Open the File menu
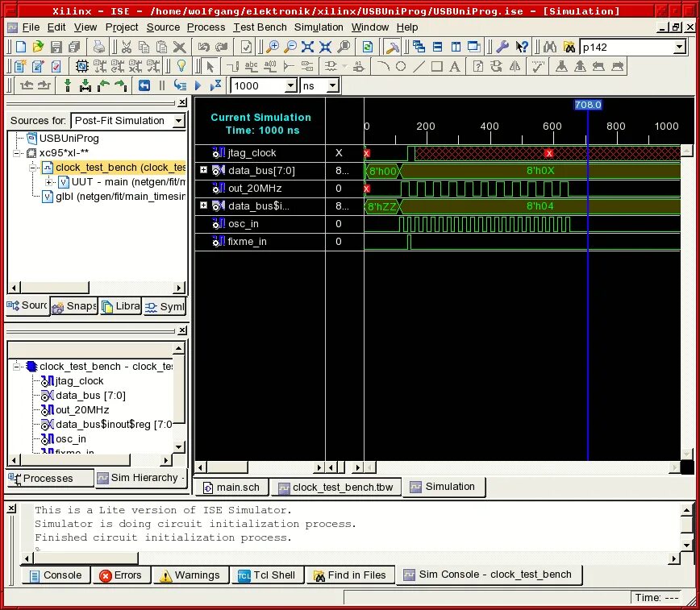Viewport: 700px width, 610px height. (31, 27)
